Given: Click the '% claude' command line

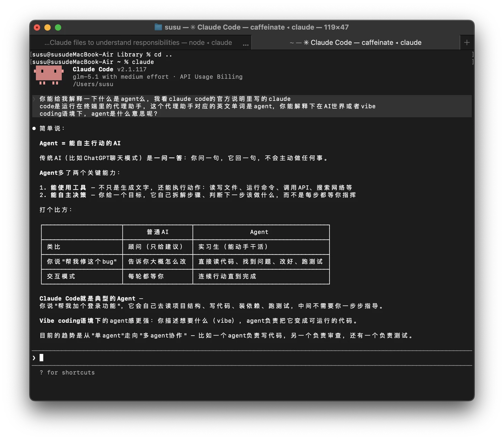Looking at the screenshot, I should tap(93, 62).
